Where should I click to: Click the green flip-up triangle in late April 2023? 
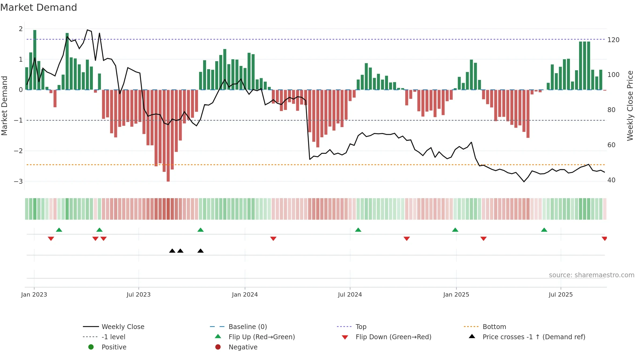[x=100, y=230]
